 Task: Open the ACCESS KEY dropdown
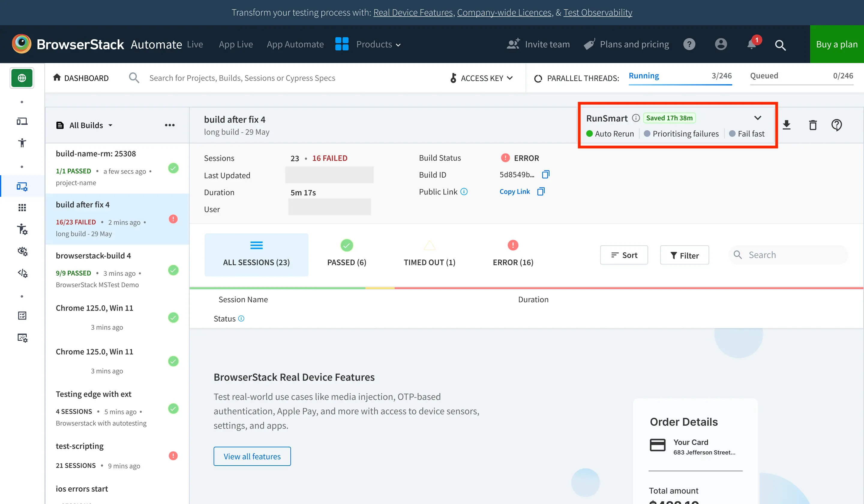point(482,78)
